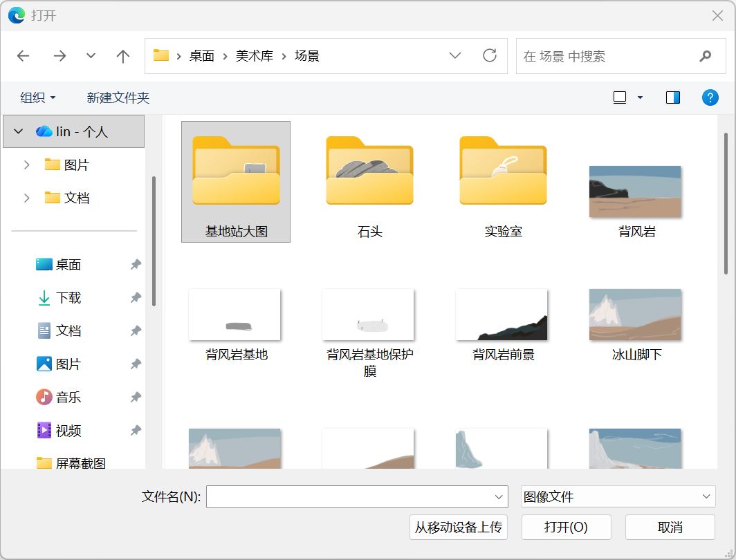
Task: Click the navigation pane scrollbar
Action: (154, 241)
